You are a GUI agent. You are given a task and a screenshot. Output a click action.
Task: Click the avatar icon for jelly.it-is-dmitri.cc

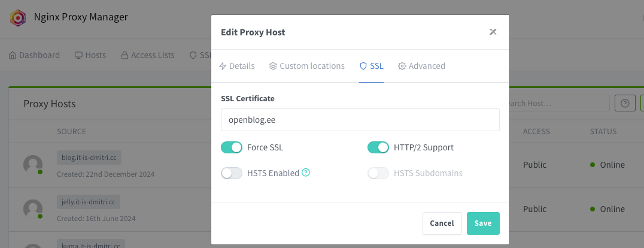coord(33,209)
